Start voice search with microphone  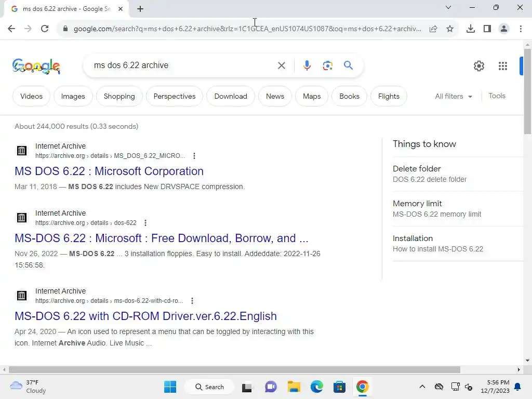click(x=307, y=65)
